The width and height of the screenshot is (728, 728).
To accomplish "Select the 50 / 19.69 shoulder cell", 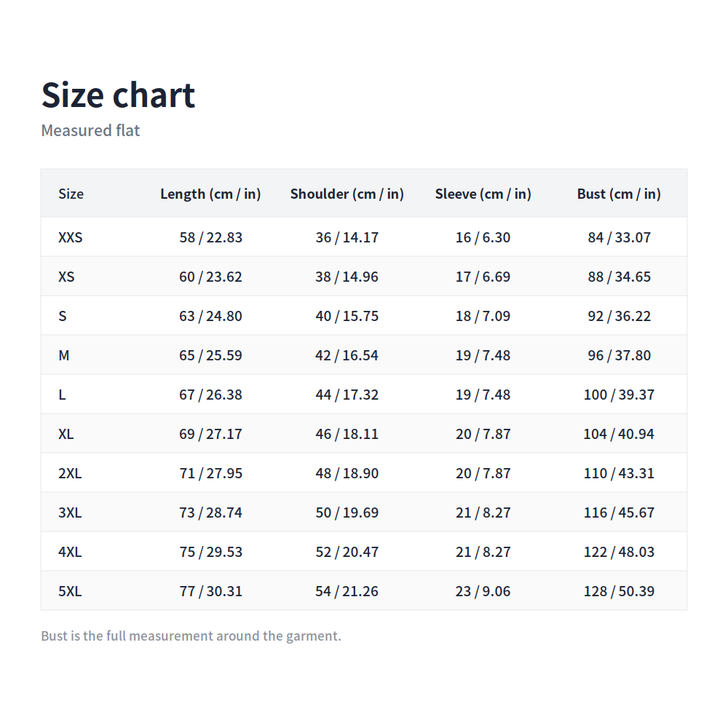I will point(347,512).
